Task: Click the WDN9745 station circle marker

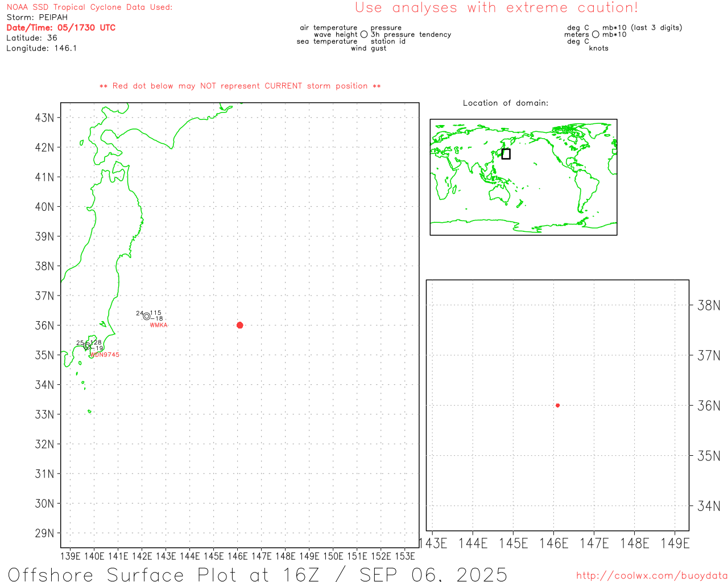Action: [x=87, y=346]
